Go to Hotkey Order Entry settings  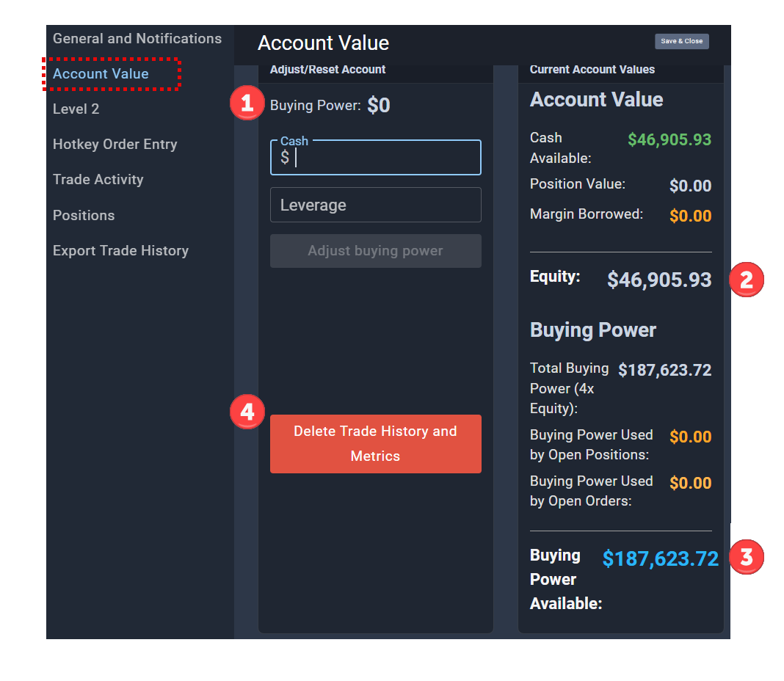[115, 145]
